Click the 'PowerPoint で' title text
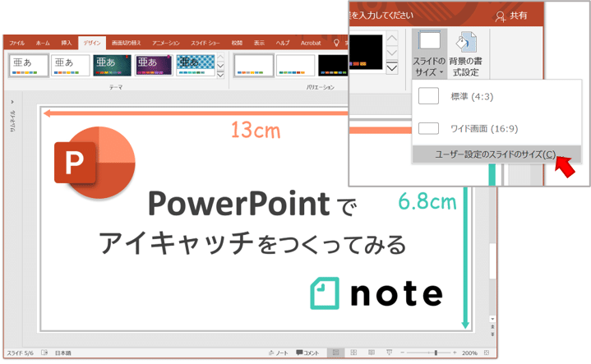 pos(252,204)
